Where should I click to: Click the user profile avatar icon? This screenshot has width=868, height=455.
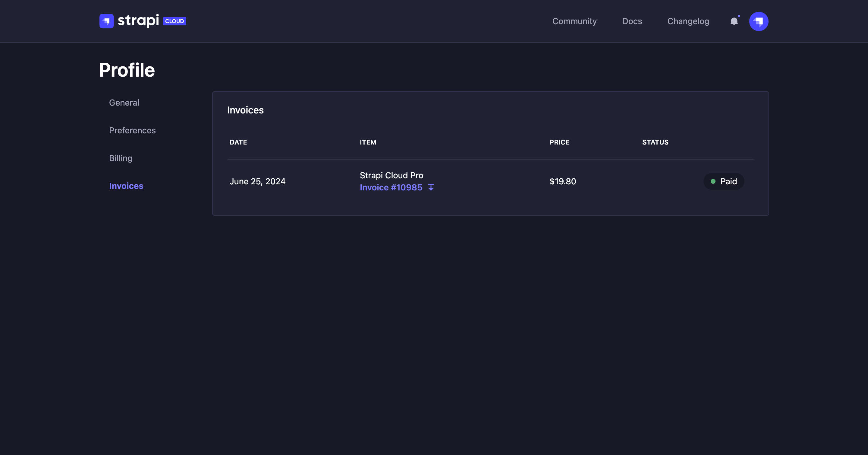(x=758, y=21)
